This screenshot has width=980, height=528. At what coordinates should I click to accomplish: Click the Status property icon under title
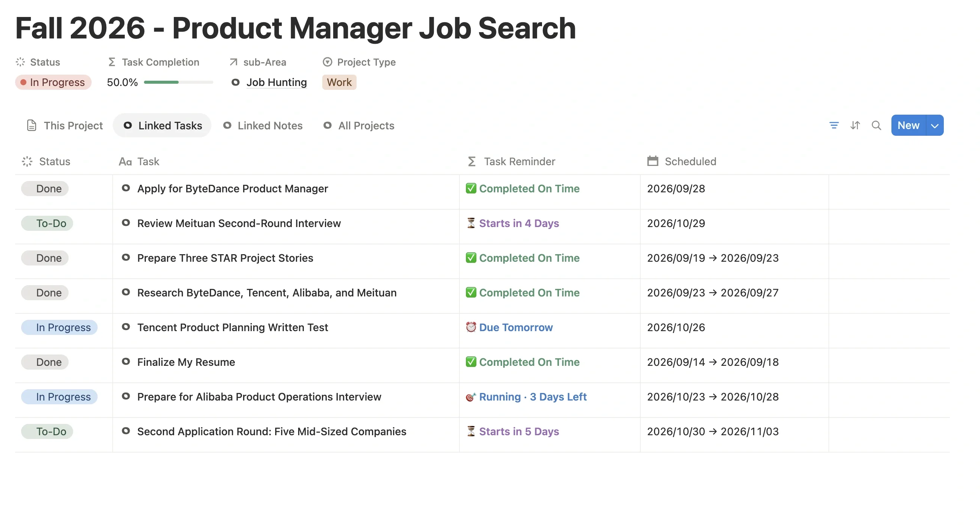pyautogui.click(x=20, y=62)
